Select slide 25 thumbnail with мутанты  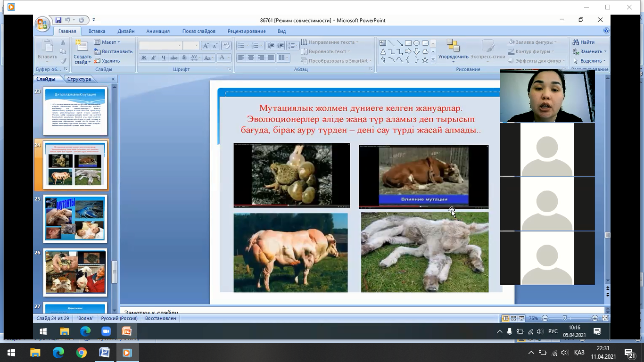(75, 219)
